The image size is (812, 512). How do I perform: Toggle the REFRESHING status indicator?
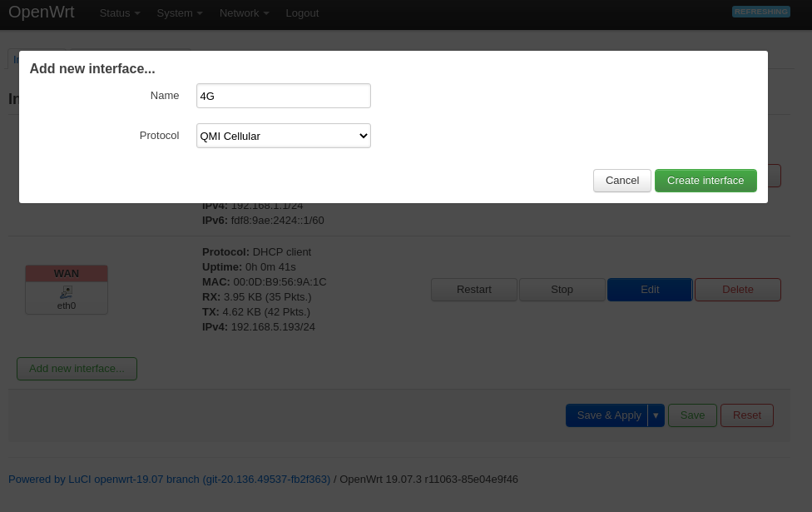pos(760,11)
